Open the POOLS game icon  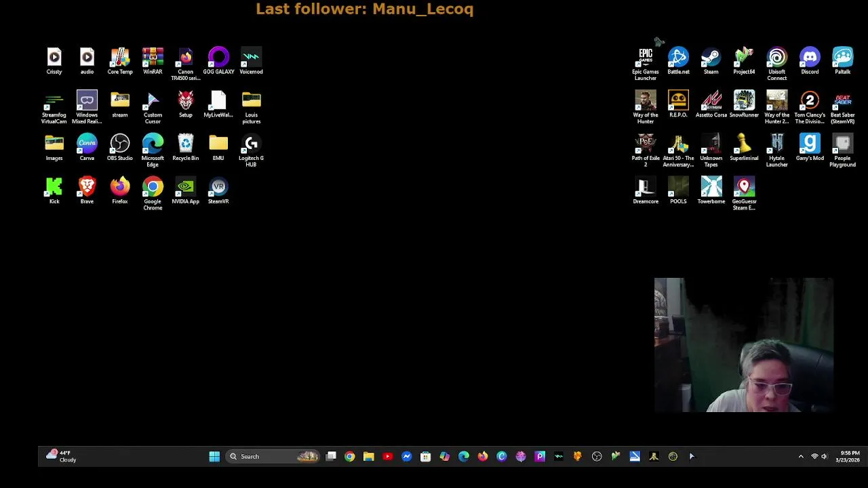pos(678,191)
